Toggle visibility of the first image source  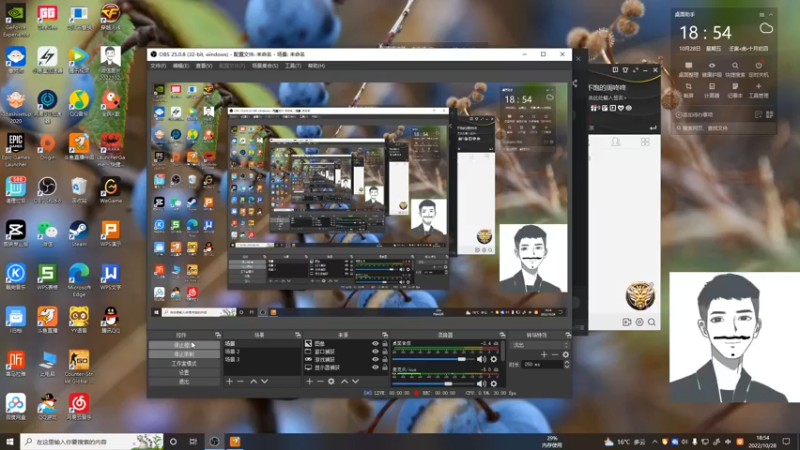tap(375, 344)
